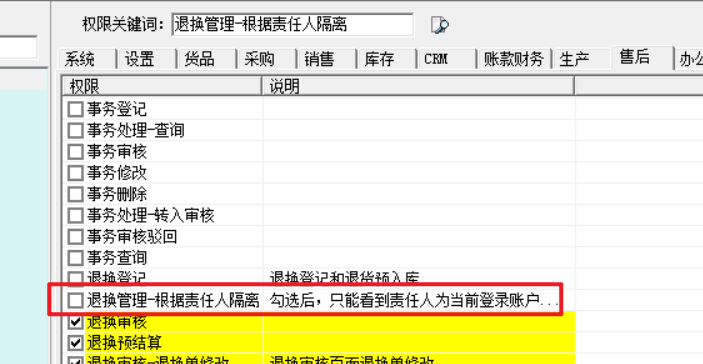Enable the 事务登记 checkbox

[x=75, y=109]
